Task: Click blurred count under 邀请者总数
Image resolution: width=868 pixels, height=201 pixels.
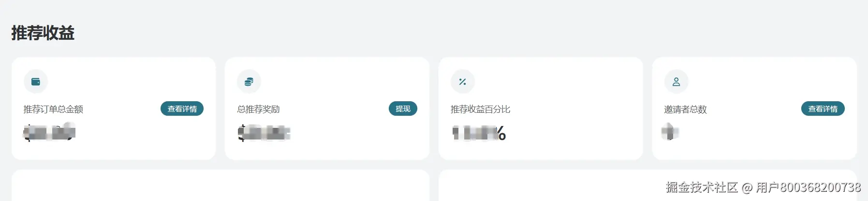Action: click(x=670, y=132)
